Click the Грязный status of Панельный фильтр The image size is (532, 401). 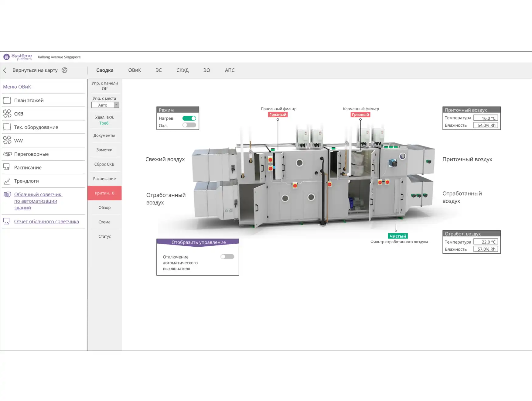[278, 115]
